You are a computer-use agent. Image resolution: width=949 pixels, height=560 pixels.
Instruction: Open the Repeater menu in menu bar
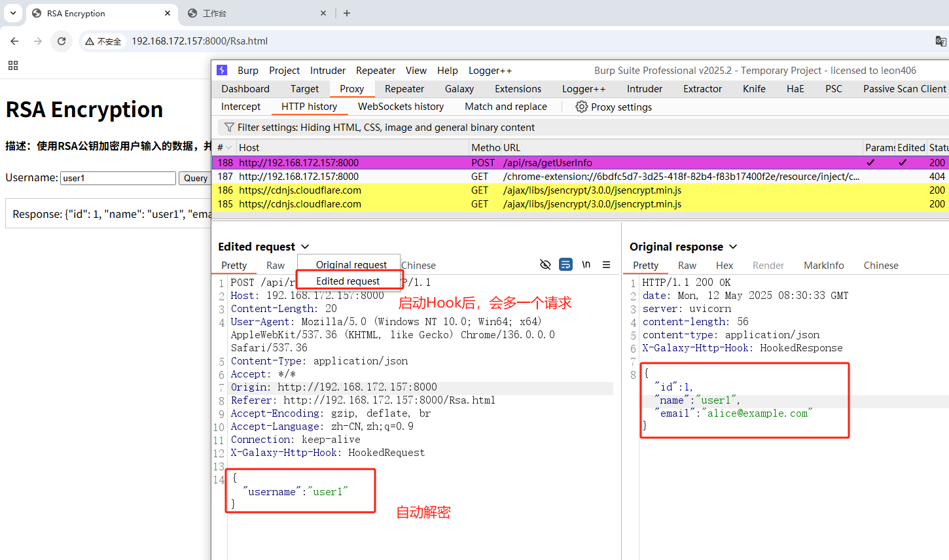376,70
